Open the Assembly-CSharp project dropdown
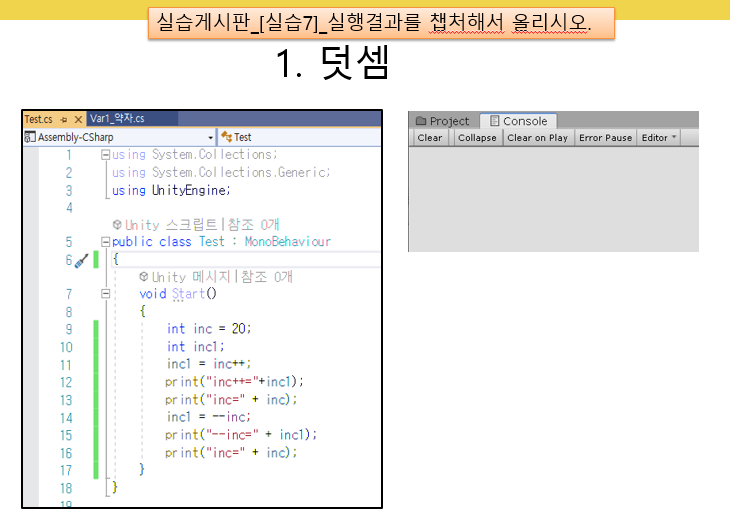 [x=210, y=137]
